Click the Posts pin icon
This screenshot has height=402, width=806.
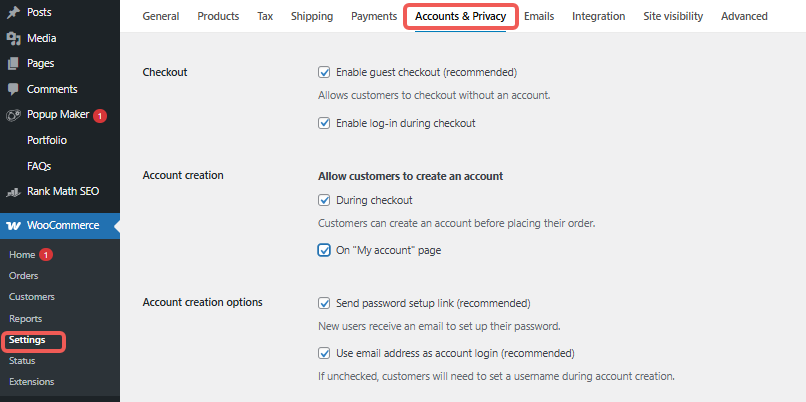pyautogui.click(x=13, y=12)
